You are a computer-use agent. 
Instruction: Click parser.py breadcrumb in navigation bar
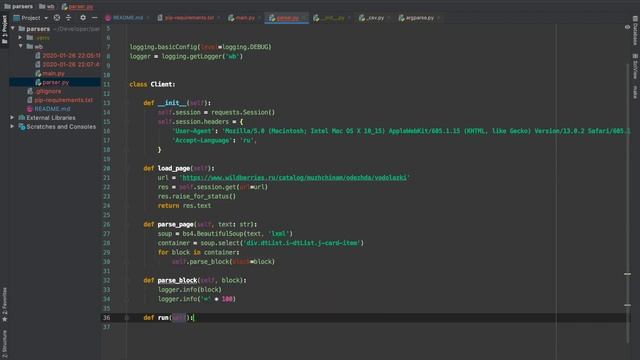click(77, 7)
